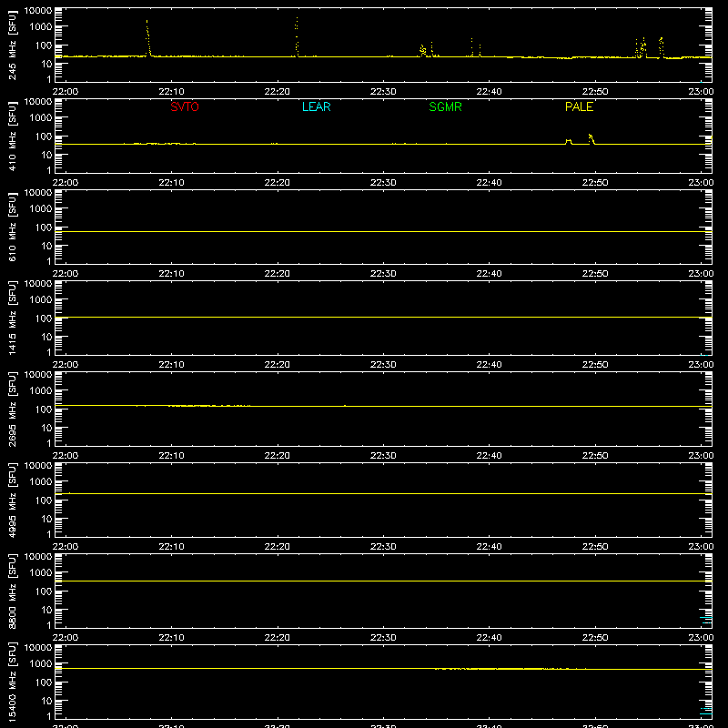
Task: Select the 15400 MHz [SFU] axis label
Action: point(12,682)
